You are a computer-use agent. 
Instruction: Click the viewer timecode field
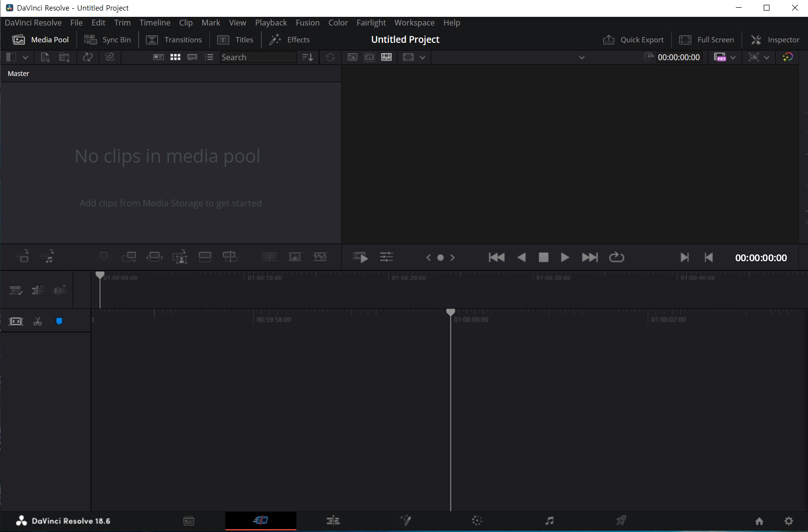pos(679,57)
